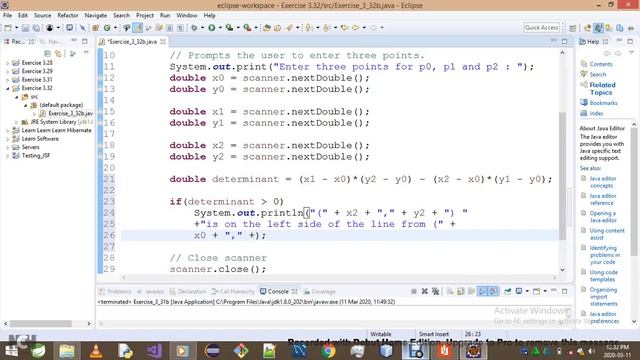Viewport: 640px width, 360px height.
Task: Switch to the Java perspective icon
Action: tap(598, 28)
